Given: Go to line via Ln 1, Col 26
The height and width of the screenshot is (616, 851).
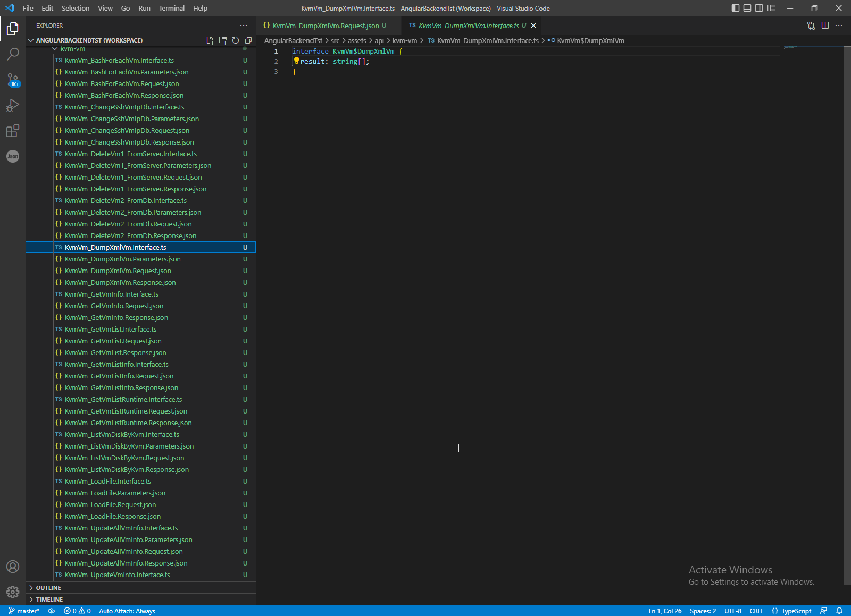Looking at the screenshot, I should pos(665,611).
